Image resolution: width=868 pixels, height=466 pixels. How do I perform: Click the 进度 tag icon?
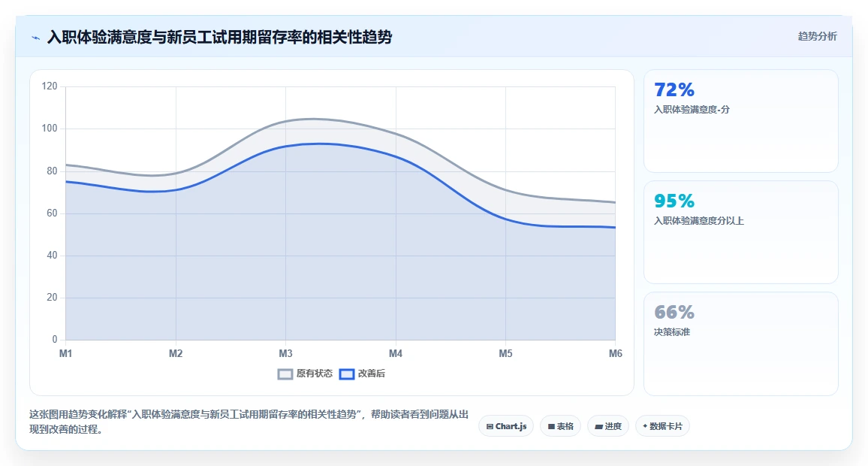pos(598,427)
